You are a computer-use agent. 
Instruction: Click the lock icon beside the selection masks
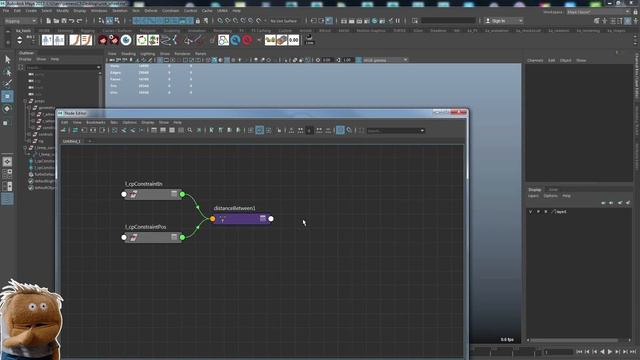[198, 21]
